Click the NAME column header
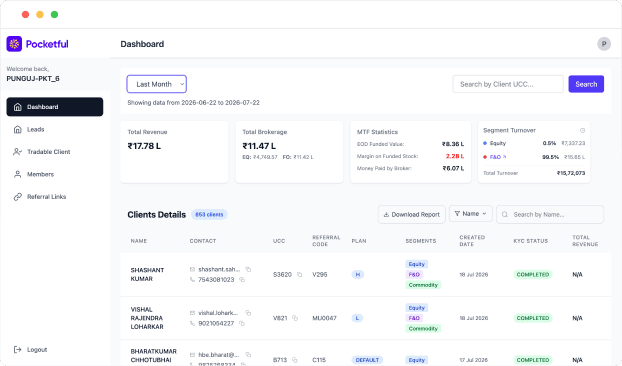This screenshot has height=366, width=622. point(139,241)
